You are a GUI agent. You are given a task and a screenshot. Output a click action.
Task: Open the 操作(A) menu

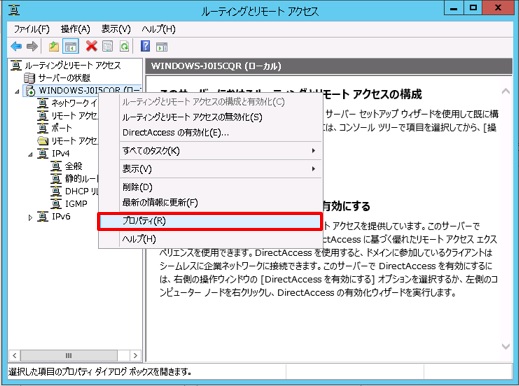click(x=75, y=29)
